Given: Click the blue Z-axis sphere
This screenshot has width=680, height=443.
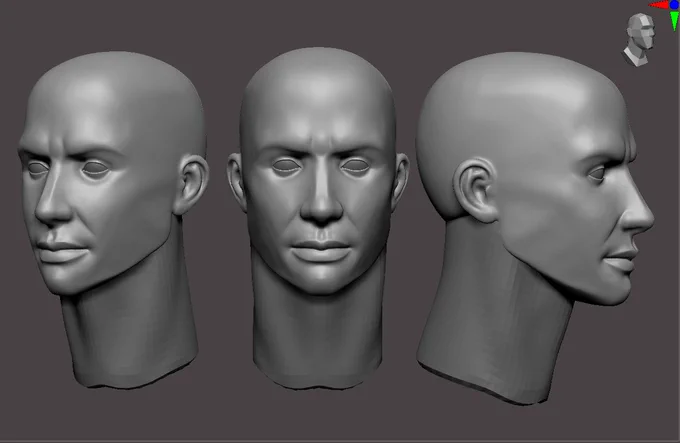Looking at the screenshot, I should [674, 4].
